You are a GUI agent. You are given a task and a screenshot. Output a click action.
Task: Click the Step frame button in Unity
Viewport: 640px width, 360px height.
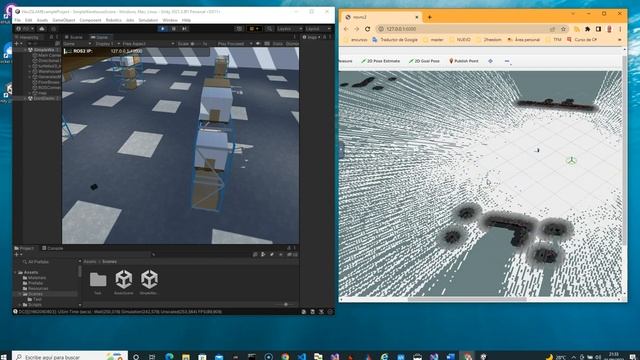(184, 29)
